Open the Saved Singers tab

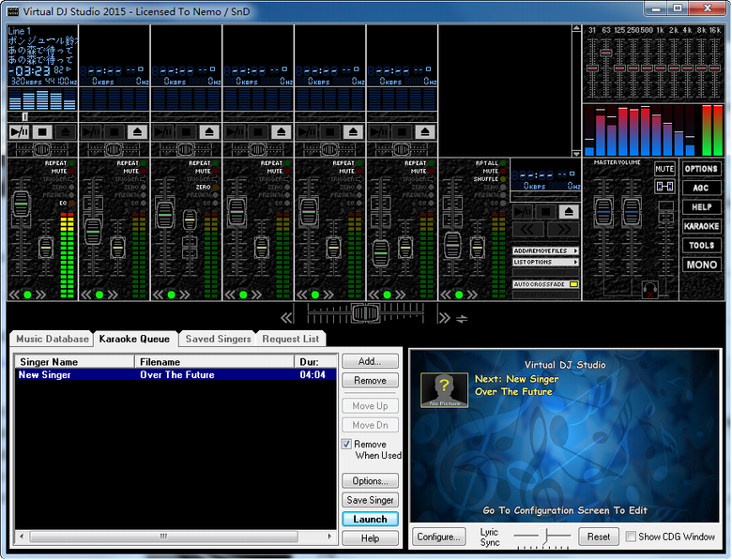tap(218, 339)
